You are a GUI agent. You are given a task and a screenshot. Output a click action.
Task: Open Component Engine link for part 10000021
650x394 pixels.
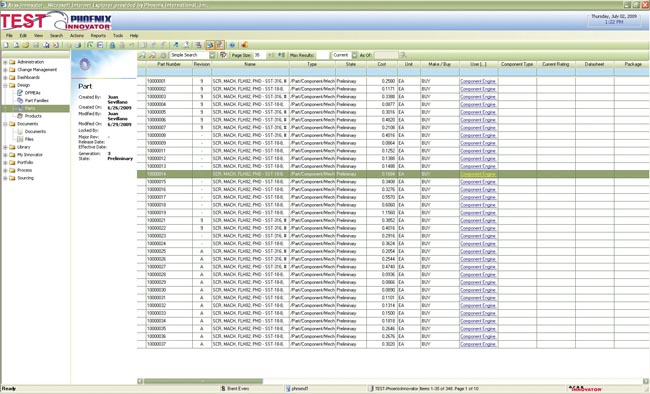point(478,221)
